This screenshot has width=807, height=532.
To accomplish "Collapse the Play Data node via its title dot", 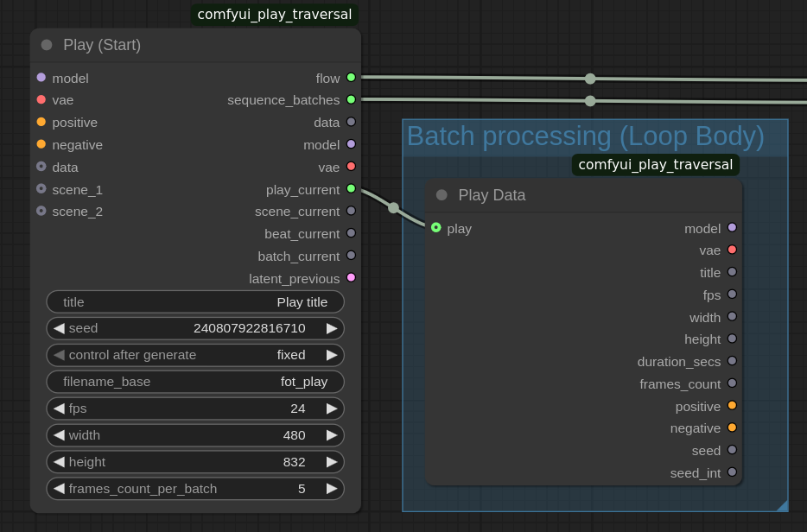I will click(442, 195).
